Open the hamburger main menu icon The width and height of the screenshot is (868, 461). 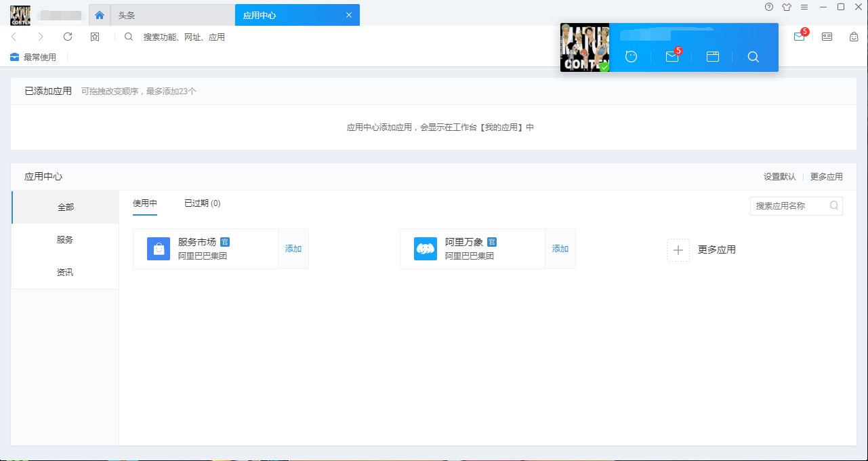[x=804, y=7]
